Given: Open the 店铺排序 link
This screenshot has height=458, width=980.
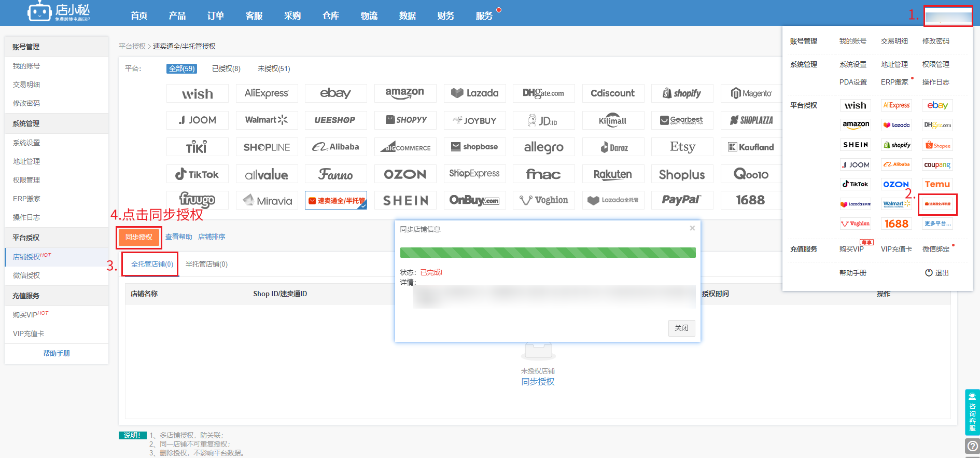Looking at the screenshot, I should 212,237.
